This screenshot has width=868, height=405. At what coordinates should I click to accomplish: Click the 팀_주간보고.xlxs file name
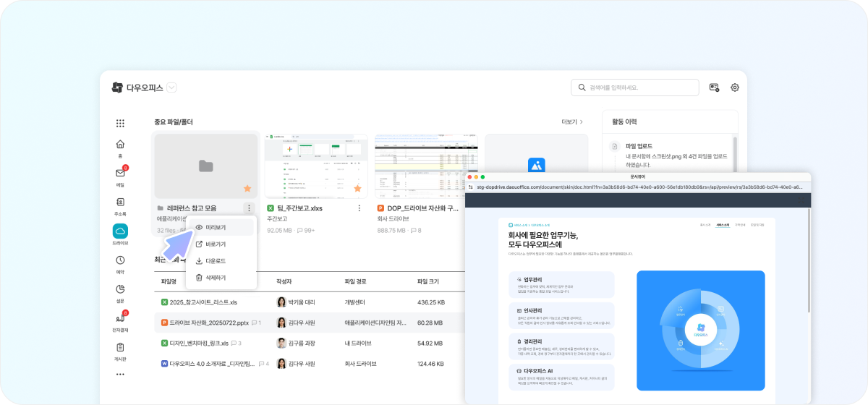299,208
